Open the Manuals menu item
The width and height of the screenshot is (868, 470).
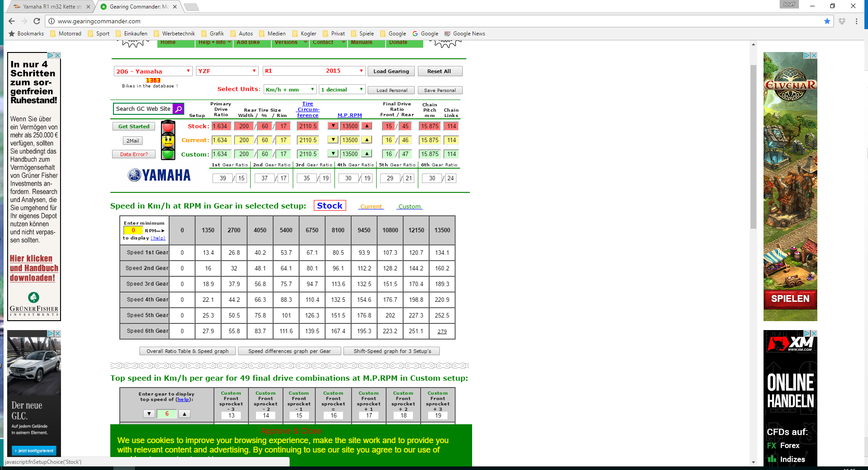point(361,42)
